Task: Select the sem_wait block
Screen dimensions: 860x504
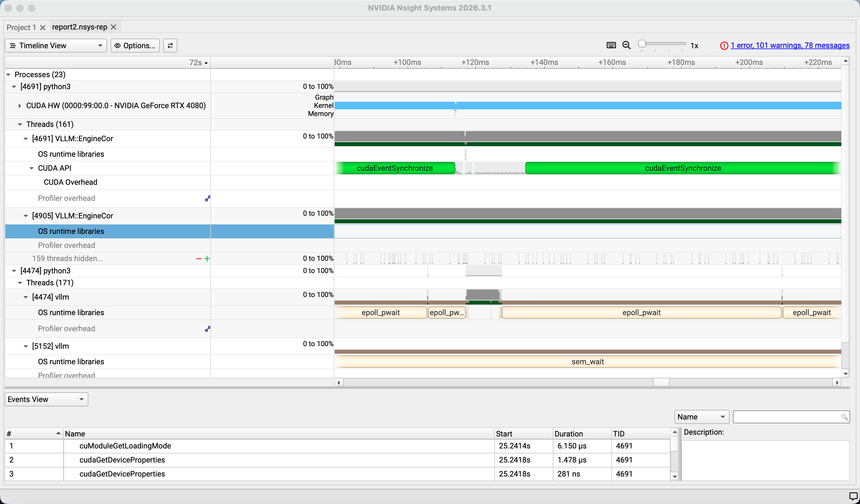Action: pos(587,361)
